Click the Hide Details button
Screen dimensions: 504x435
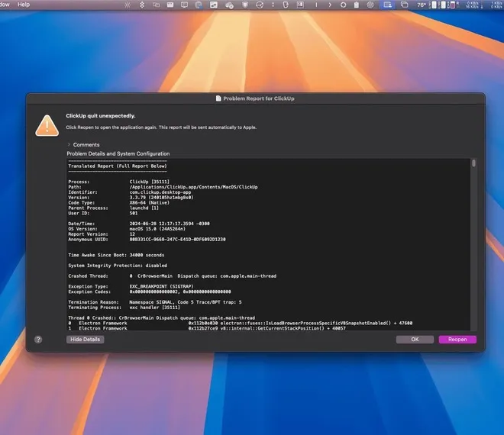tap(86, 340)
